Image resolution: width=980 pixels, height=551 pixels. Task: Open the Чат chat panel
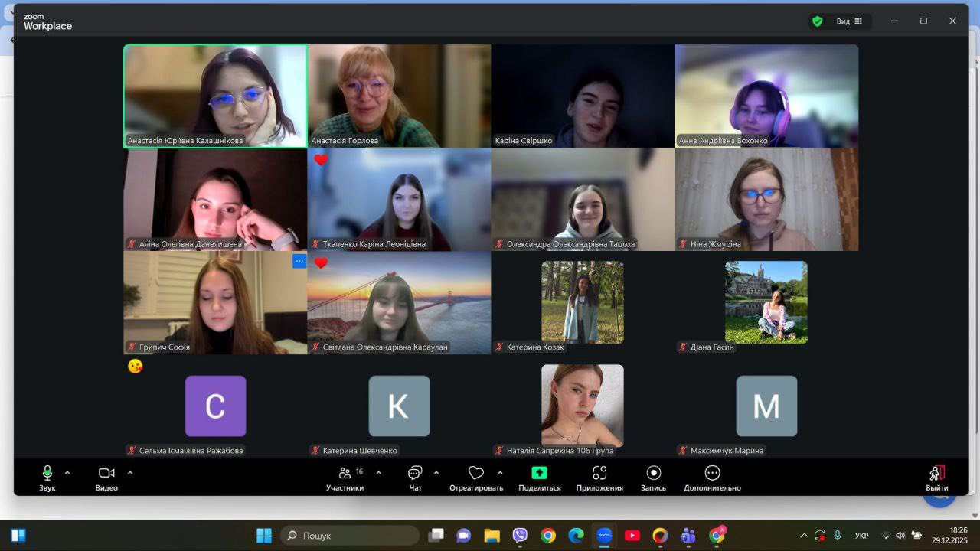415,478
